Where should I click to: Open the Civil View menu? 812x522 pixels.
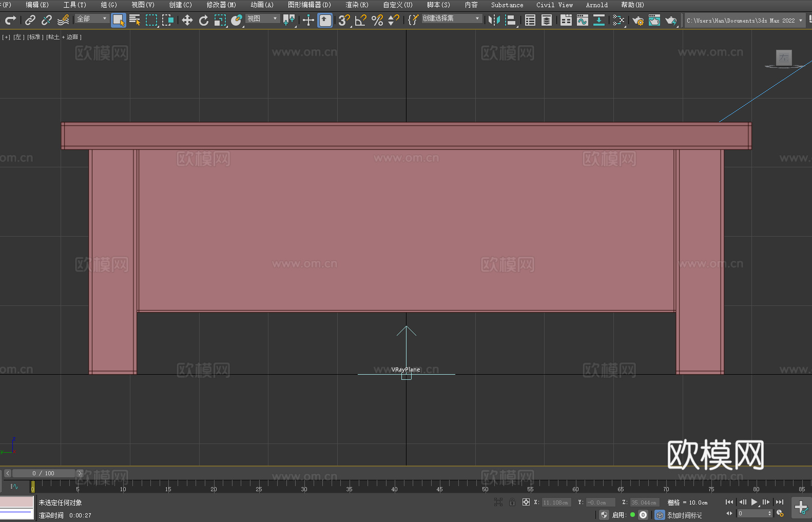click(555, 5)
